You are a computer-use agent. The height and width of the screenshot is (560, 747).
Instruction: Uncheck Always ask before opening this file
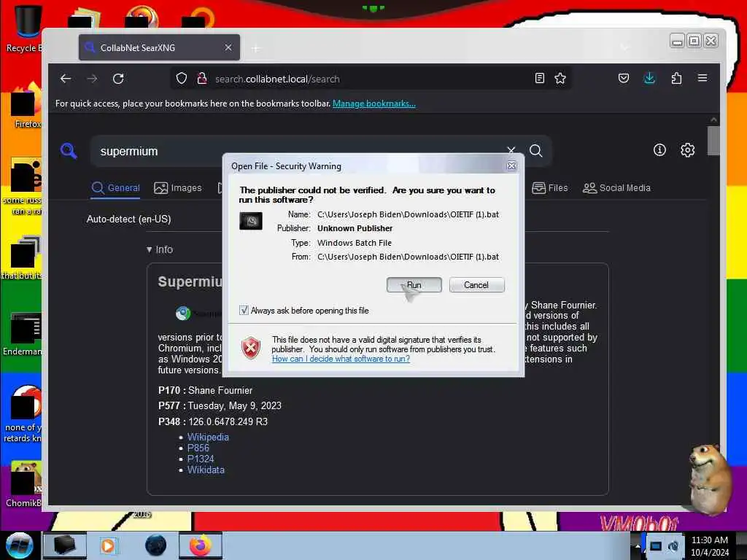tap(244, 311)
